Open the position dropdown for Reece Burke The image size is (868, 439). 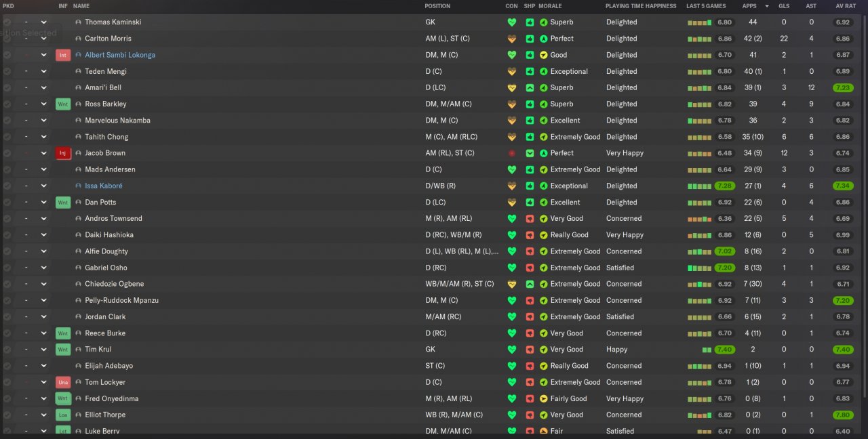[43, 333]
